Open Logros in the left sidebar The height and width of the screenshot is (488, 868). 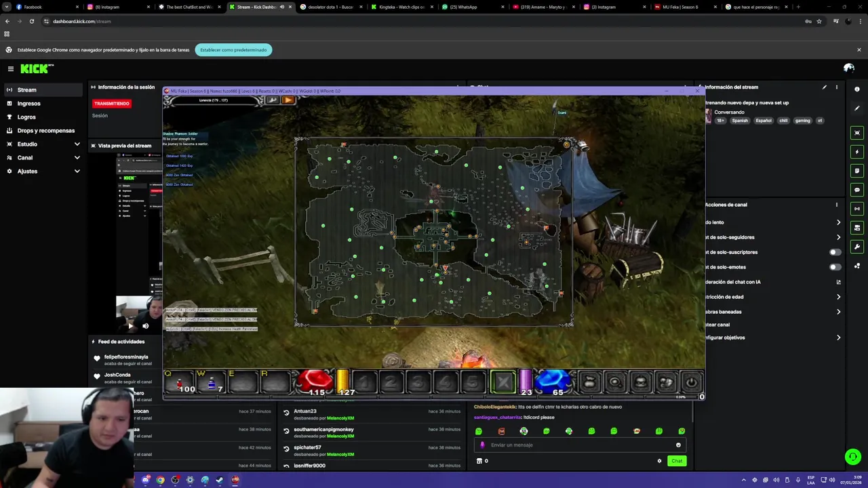point(42,117)
